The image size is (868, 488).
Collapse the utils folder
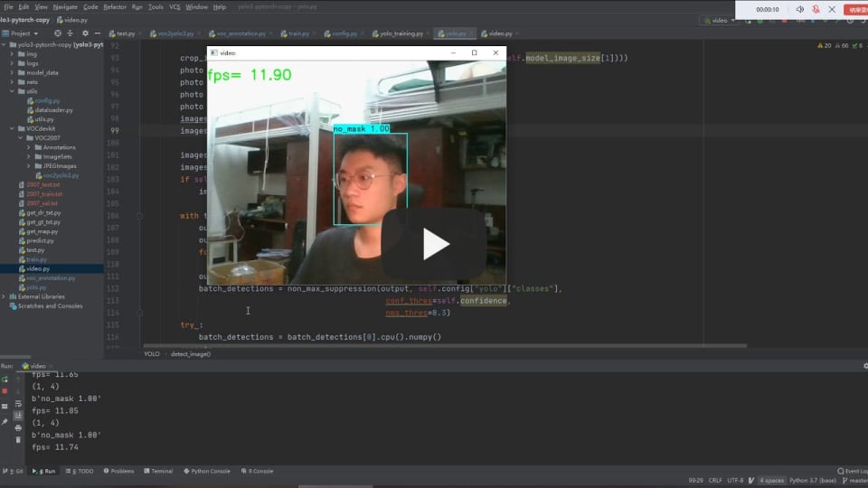(12, 91)
